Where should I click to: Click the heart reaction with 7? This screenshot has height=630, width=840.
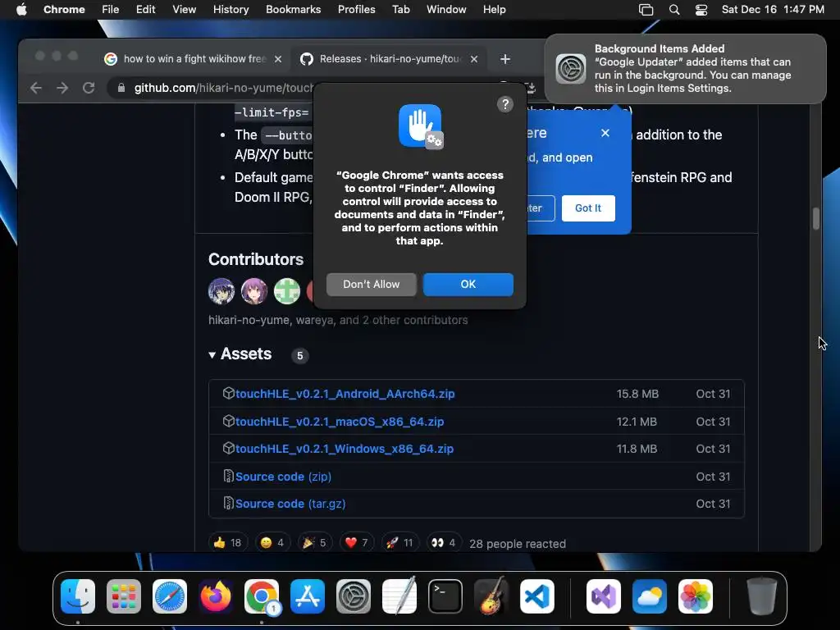[x=356, y=543]
